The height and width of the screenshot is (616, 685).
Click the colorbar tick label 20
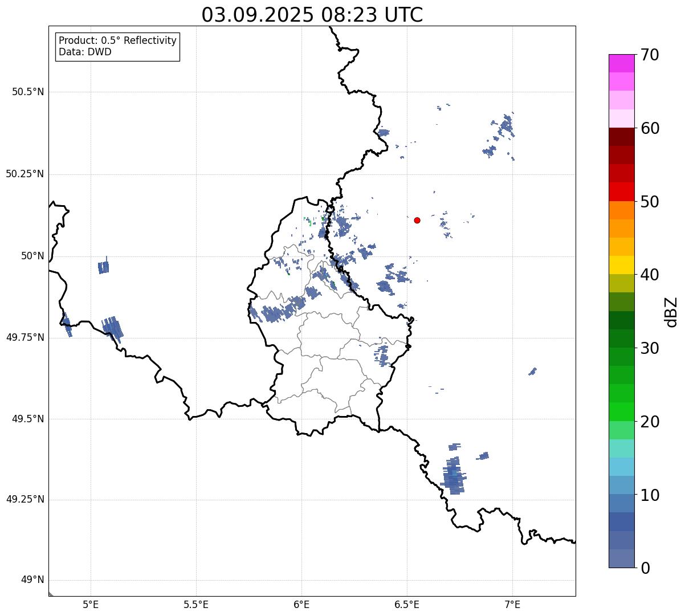650,422
